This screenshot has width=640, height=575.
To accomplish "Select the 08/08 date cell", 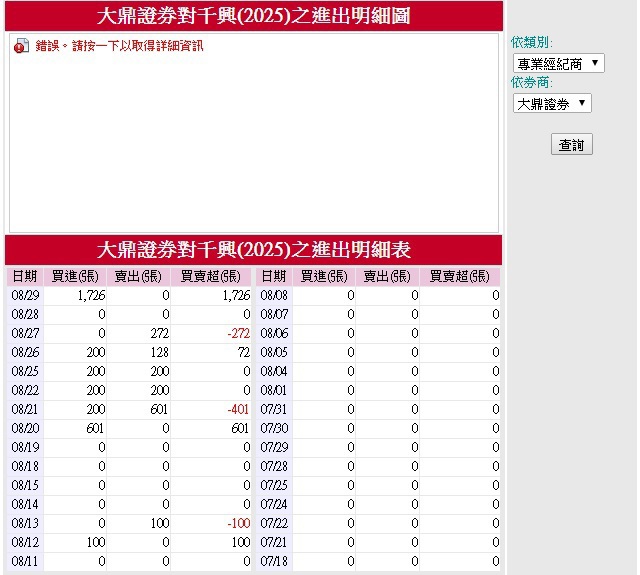I will tap(274, 295).
